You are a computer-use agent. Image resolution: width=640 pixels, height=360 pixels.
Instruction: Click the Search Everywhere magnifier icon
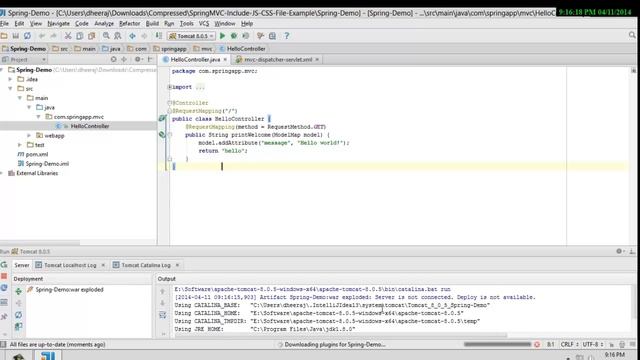pyautogui.click(x=632, y=36)
